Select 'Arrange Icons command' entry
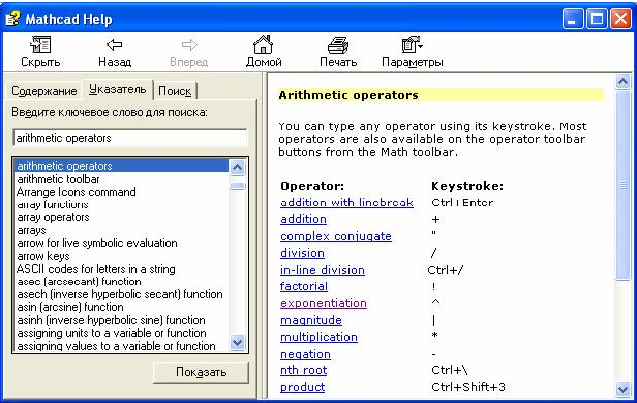Image resolution: width=637 pixels, height=403 pixels. coord(76,192)
